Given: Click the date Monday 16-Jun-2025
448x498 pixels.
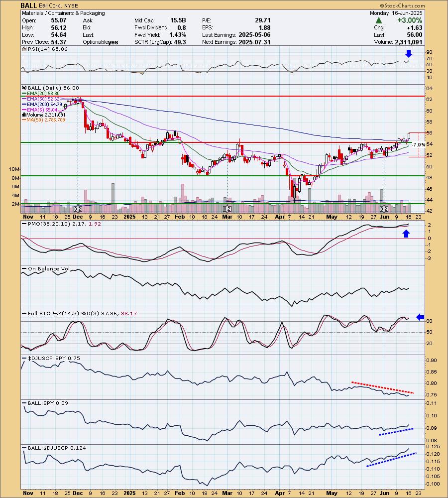Looking at the screenshot, I should [396, 13].
